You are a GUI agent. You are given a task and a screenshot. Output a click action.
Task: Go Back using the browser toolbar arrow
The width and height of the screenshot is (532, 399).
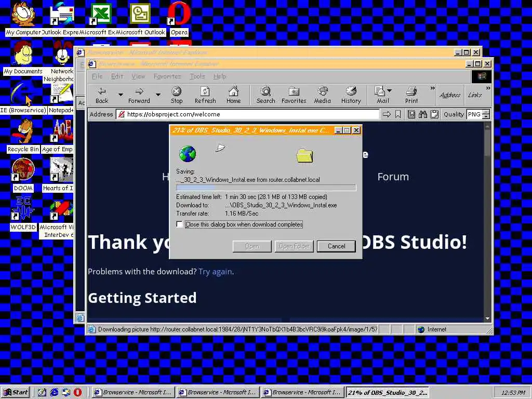pyautogui.click(x=102, y=95)
